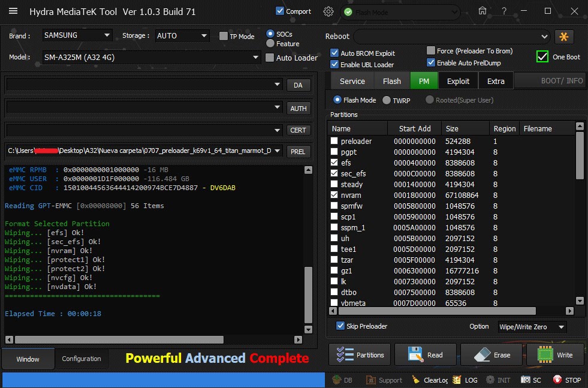The width and height of the screenshot is (588, 388).
Task: Switch to the Exploit tab
Action: coord(459,81)
